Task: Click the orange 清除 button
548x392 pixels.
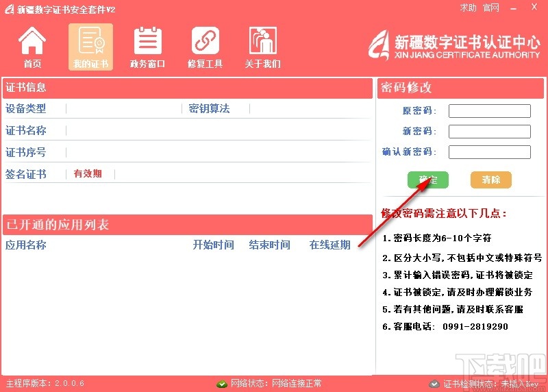Action: coord(491,180)
